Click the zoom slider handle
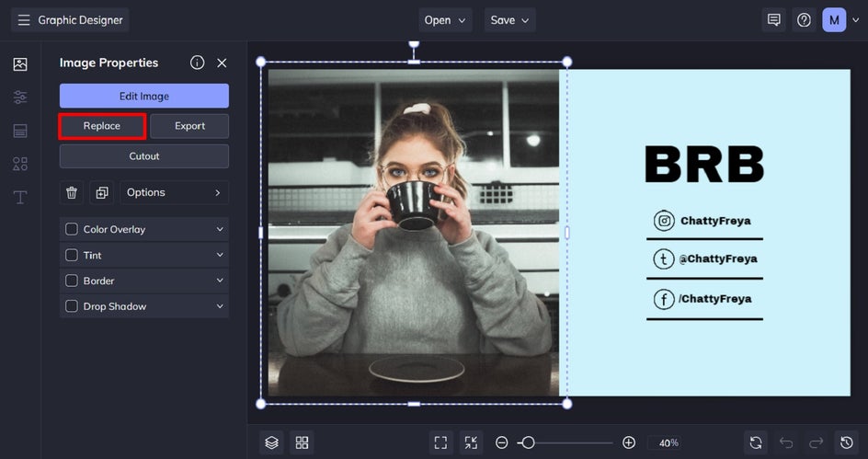 click(x=528, y=442)
